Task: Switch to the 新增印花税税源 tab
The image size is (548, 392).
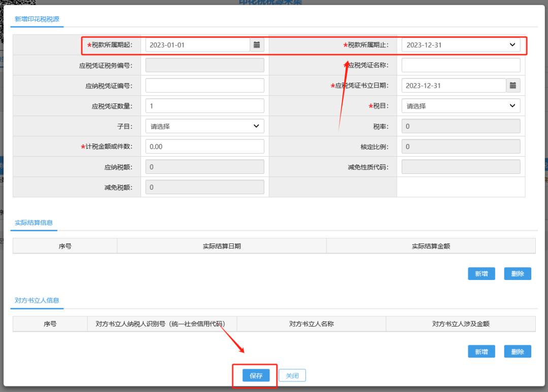Action: [37, 19]
